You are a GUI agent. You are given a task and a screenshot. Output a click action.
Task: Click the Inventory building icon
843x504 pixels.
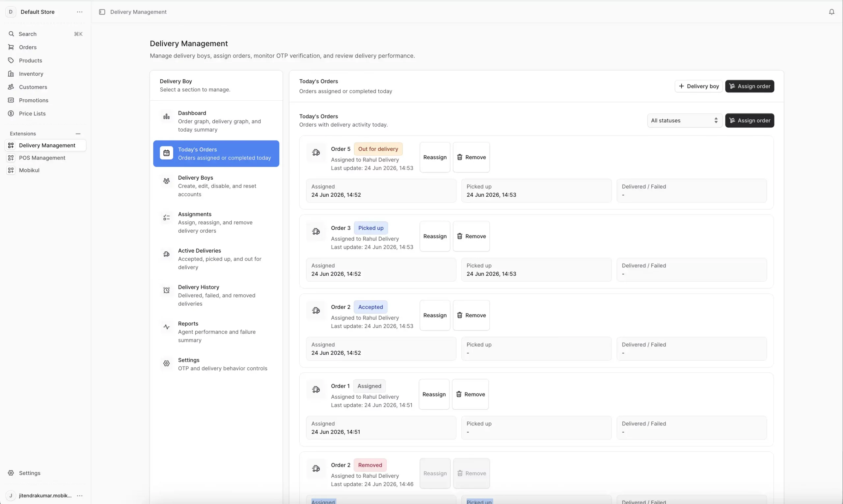click(x=11, y=74)
